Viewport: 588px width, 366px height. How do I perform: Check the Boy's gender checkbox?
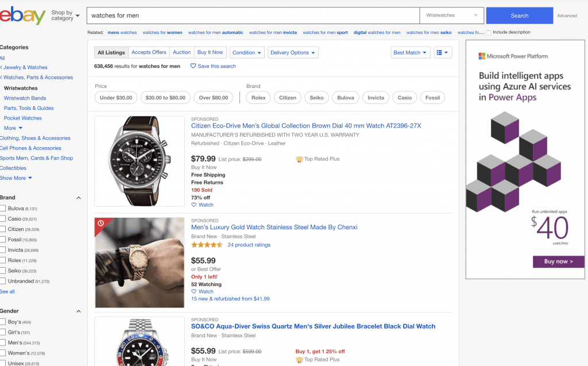point(3,322)
